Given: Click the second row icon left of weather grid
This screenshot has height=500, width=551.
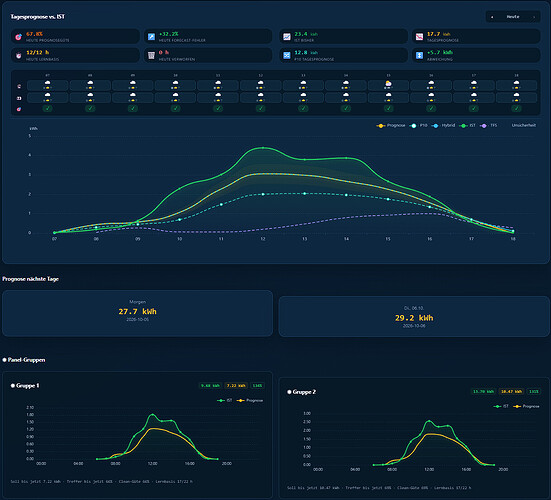Looking at the screenshot, I should click(19, 98).
